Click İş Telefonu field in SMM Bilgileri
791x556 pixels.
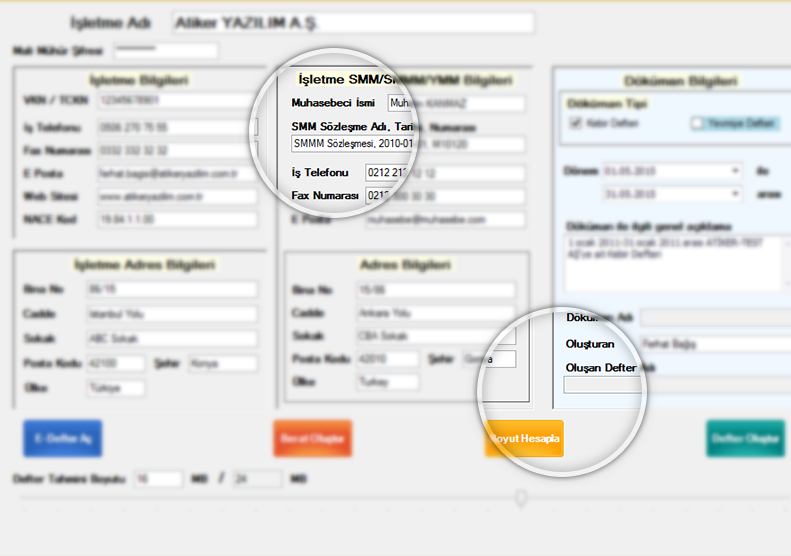(x=445, y=173)
